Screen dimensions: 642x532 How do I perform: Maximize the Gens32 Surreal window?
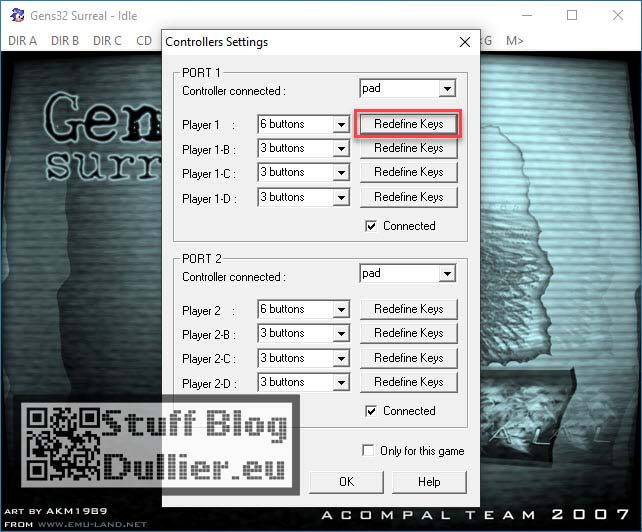(572, 16)
